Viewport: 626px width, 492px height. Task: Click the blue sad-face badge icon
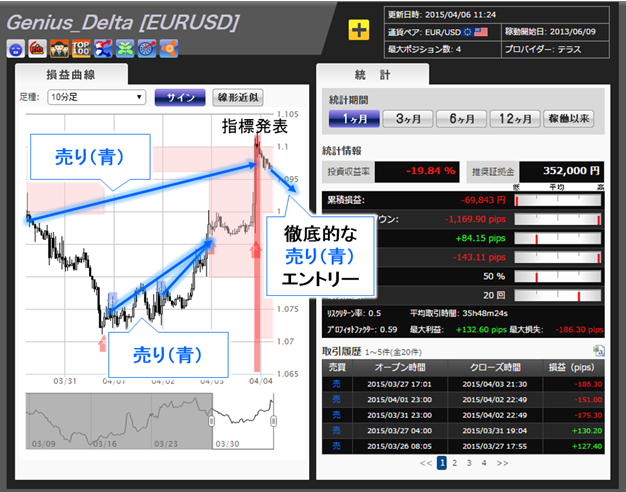pyautogui.click(x=16, y=49)
